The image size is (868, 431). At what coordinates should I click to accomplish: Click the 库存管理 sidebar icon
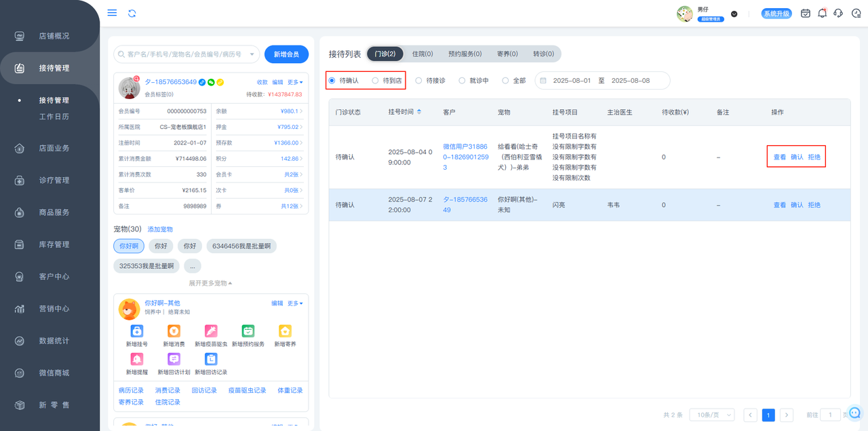tap(20, 244)
